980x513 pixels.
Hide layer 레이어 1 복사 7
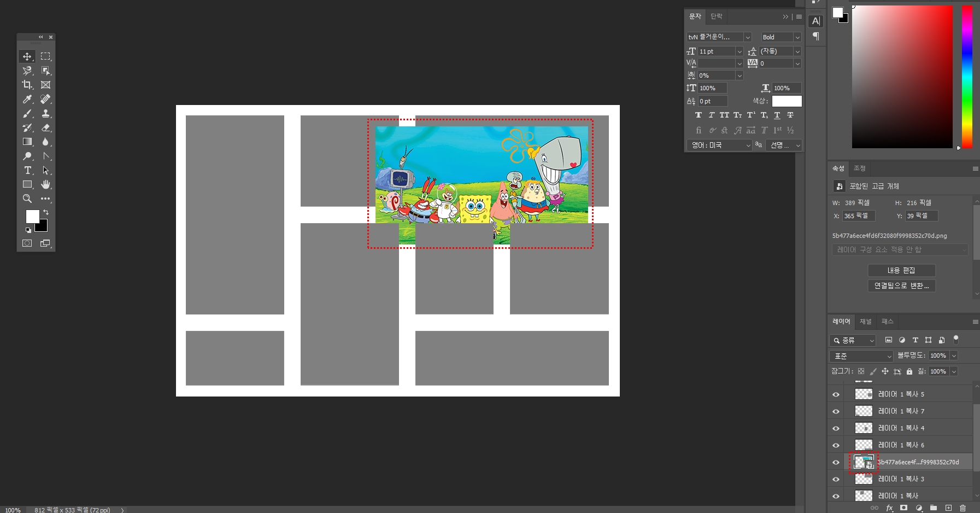coord(836,411)
